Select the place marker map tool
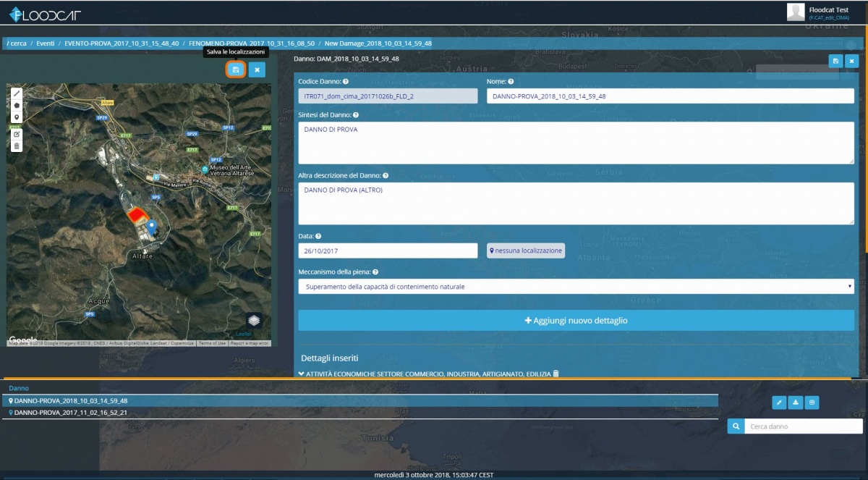The height and width of the screenshot is (480, 868). 17,117
